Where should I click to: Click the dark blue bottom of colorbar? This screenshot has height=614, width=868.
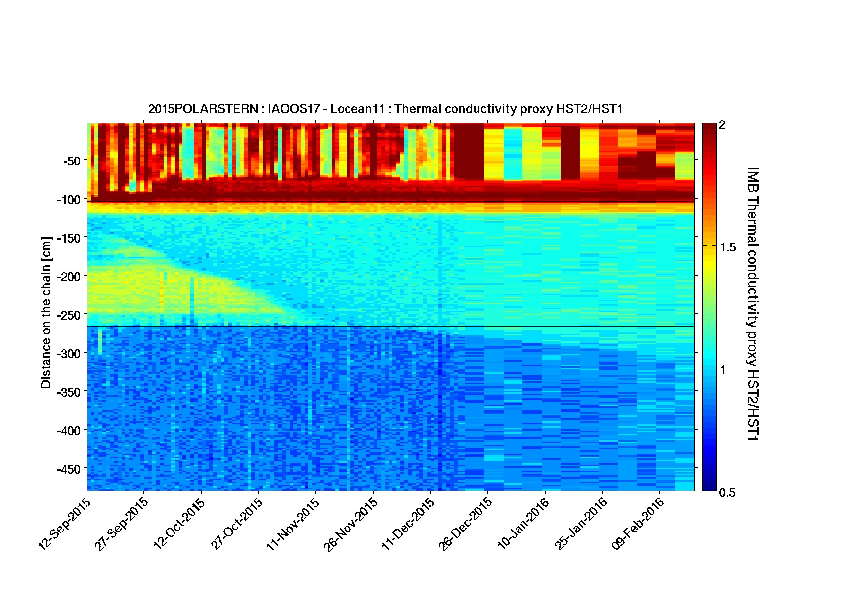click(x=709, y=487)
